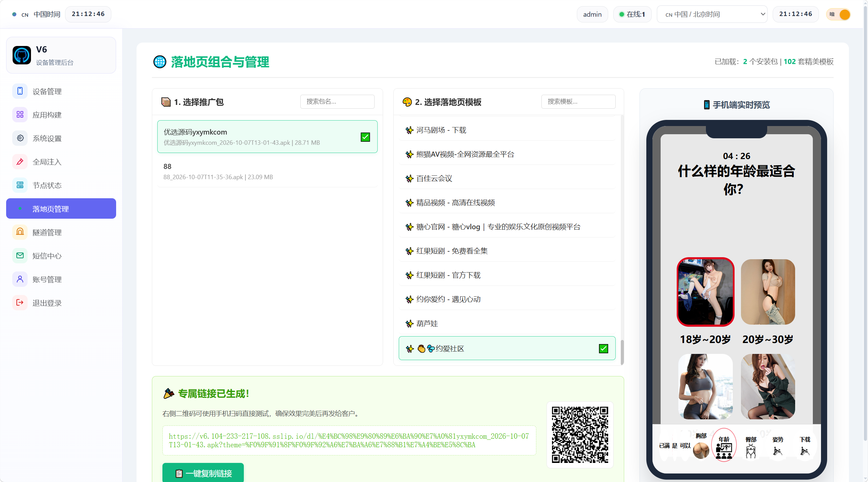868x482 pixels.
Task: Open 设备管理 via its phone icon
Action: (20, 91)
